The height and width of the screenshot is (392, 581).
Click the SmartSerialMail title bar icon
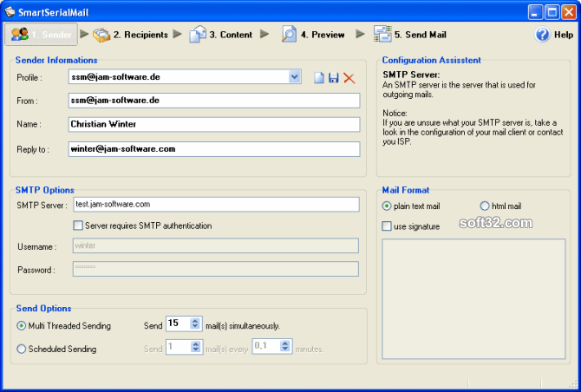click(10, 12)
